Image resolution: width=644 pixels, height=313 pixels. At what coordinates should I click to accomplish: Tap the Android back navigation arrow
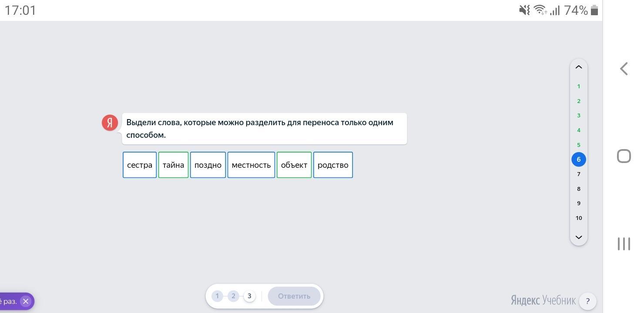(x=624, y=69)
